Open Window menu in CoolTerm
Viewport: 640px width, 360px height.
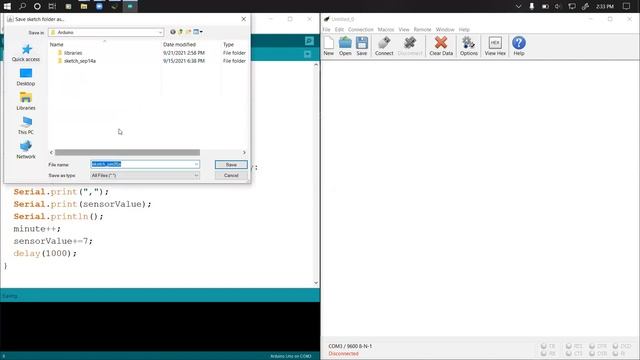pyautogui.click(x=445, y=29)
